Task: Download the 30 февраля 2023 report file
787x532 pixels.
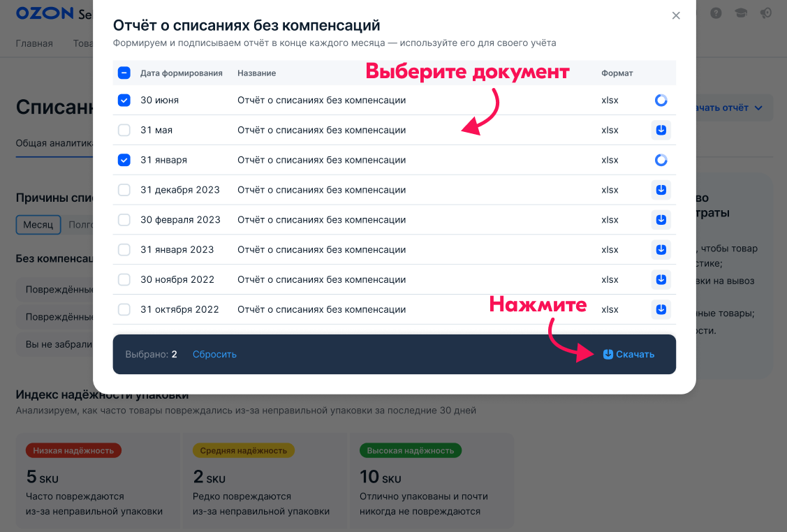Action: [x=661, y=220]
